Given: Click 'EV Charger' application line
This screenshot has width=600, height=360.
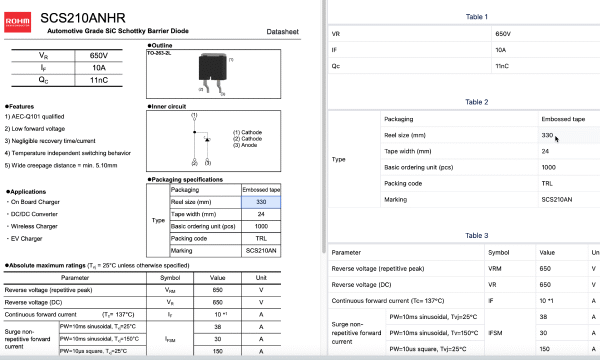Looking at the screenshot, I should coord(26,239).
